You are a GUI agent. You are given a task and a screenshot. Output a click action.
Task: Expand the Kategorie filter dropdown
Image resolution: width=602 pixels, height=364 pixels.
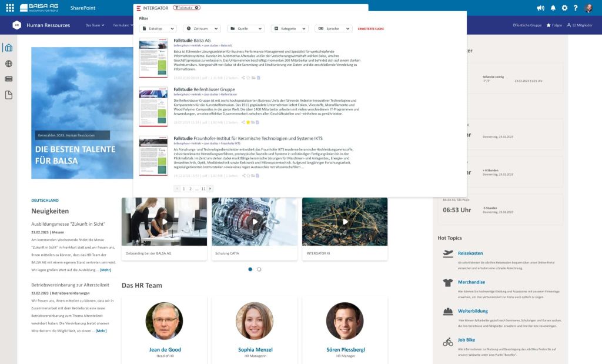[x=289, y=28]
